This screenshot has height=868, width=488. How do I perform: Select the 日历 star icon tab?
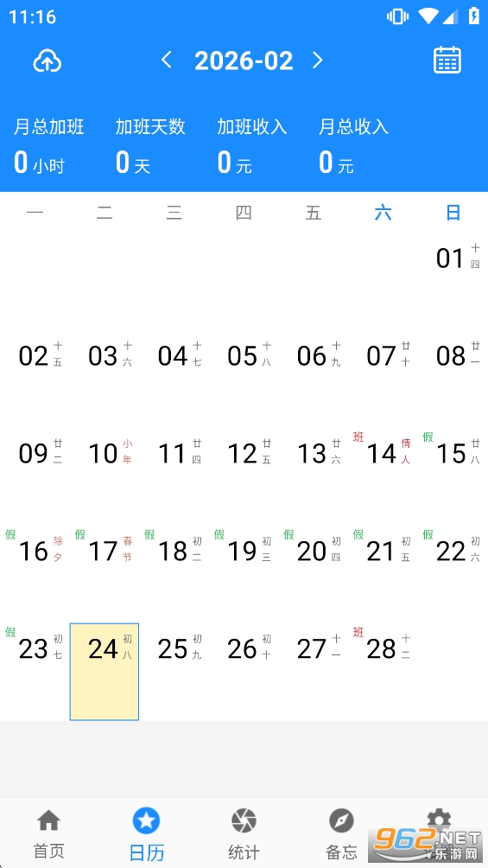click(x=147, y=833)
